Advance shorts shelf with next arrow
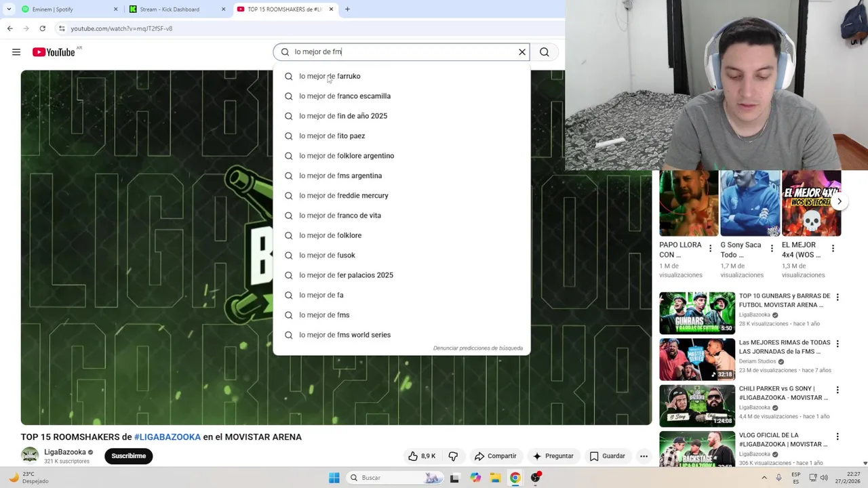This screenshot has height=488, width=868. pos(839,201)
